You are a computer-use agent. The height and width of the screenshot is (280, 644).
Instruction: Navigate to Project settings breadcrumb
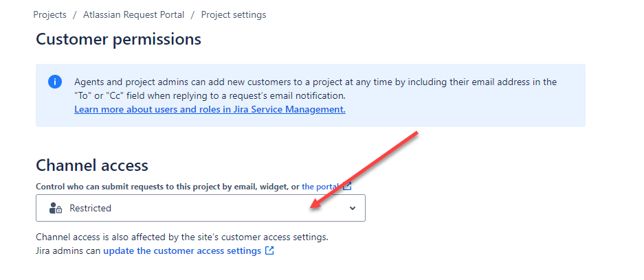pos(233,15)
